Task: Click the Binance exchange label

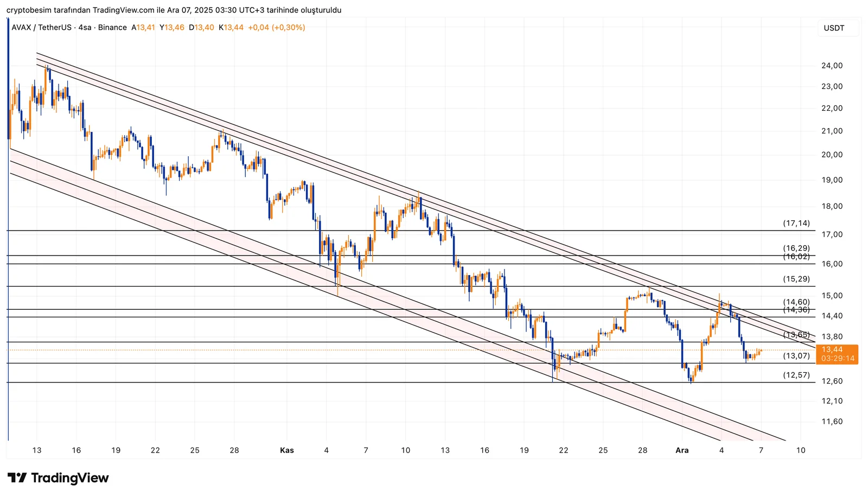Action: point(112,28)
